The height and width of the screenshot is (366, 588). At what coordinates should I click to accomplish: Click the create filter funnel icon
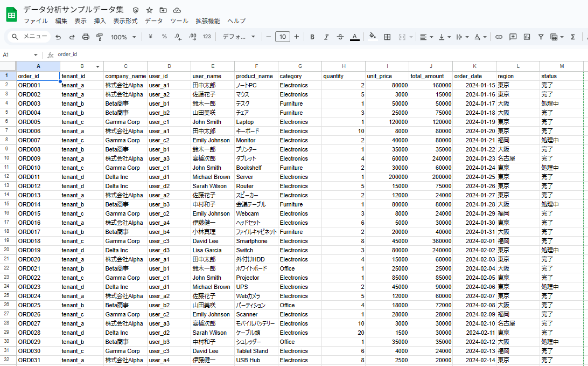pos(541,37)
